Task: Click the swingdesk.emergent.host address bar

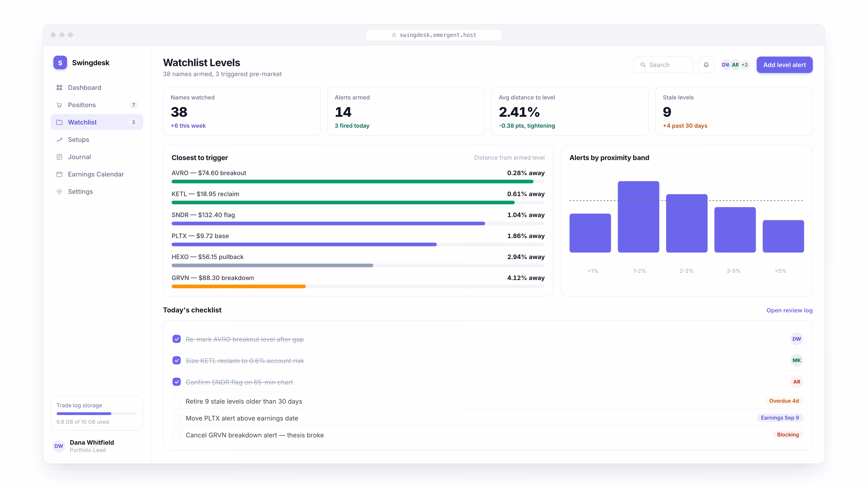Action: pyautogui.click(x=434, y=35)
